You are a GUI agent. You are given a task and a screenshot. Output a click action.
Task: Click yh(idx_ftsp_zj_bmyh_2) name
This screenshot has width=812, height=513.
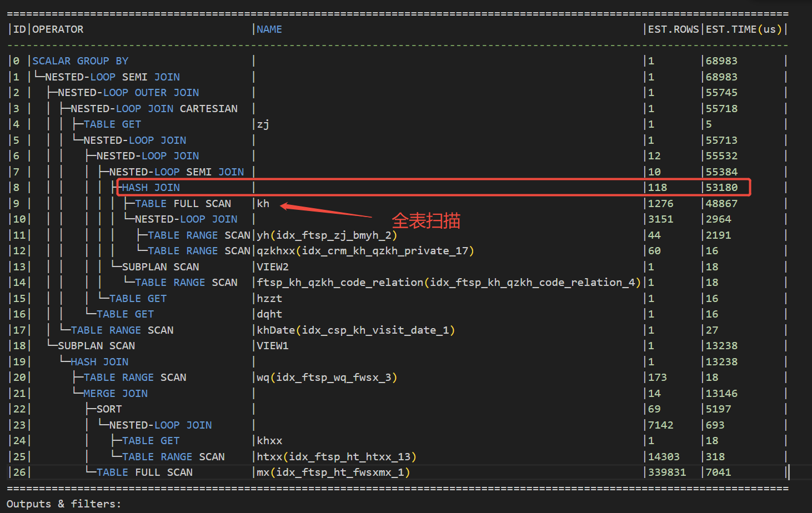click(327, 235)
